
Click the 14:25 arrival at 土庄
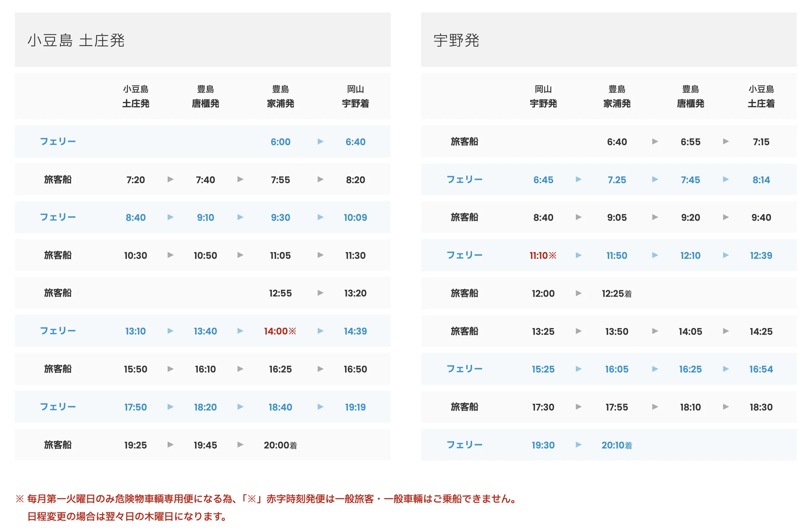tap(761, 331)
